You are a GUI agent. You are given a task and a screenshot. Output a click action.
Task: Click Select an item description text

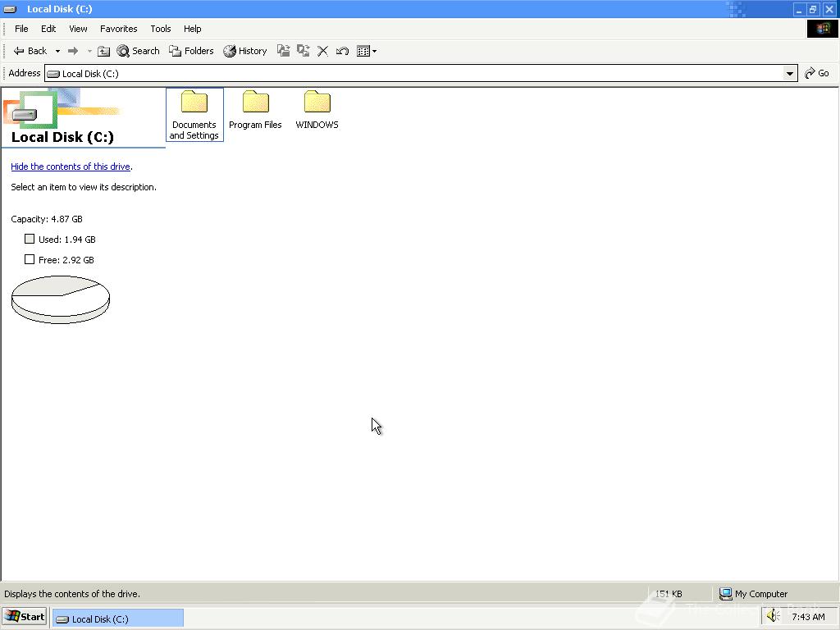84,187
